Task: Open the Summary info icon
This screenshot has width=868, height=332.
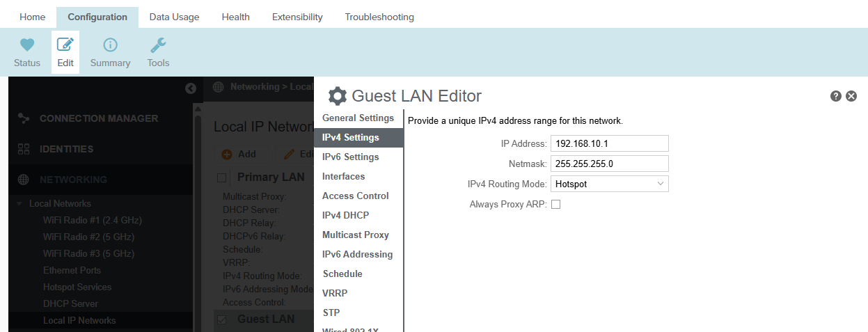Action: tap(110, 45)
